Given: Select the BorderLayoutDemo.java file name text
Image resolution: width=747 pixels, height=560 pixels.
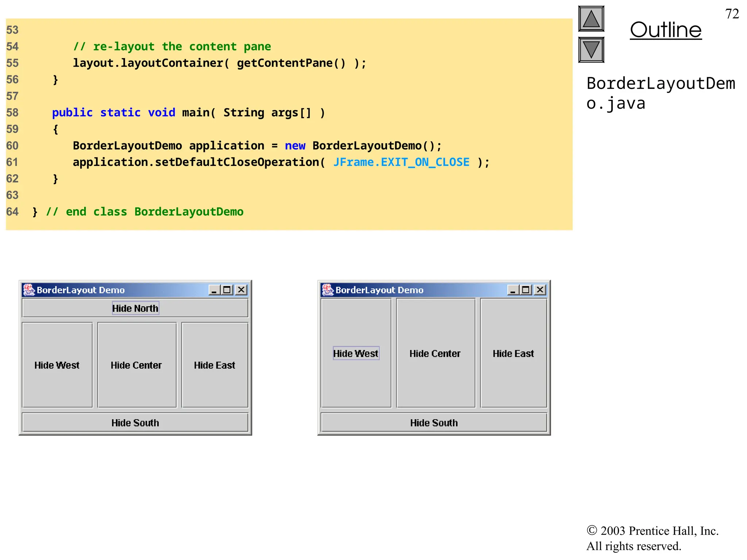Looking at the screenshot, I should click(x=661, y=93).
